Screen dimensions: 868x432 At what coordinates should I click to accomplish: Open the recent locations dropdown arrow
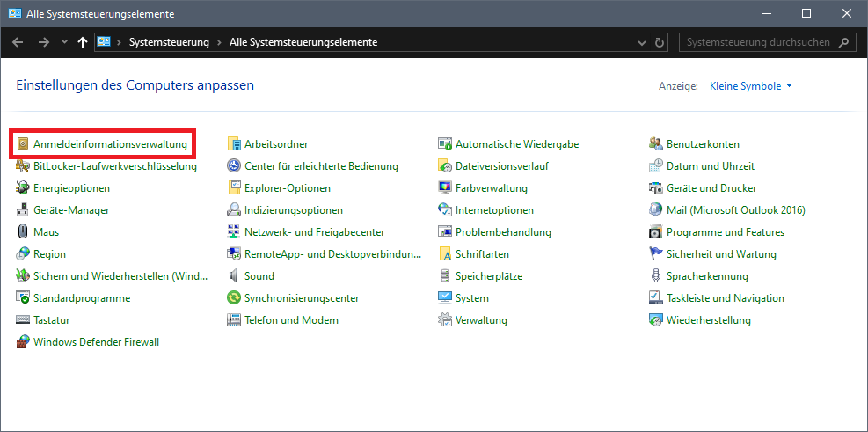pyautogui.click(x=63, y=42)
